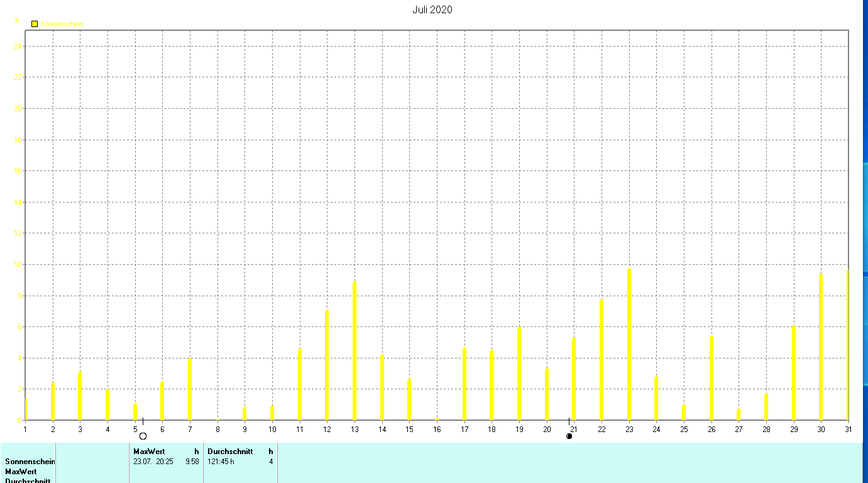Screen dimensions: 868x483
Task: Click the Durchschnitt column header in table
Action: tap(230, 452)
